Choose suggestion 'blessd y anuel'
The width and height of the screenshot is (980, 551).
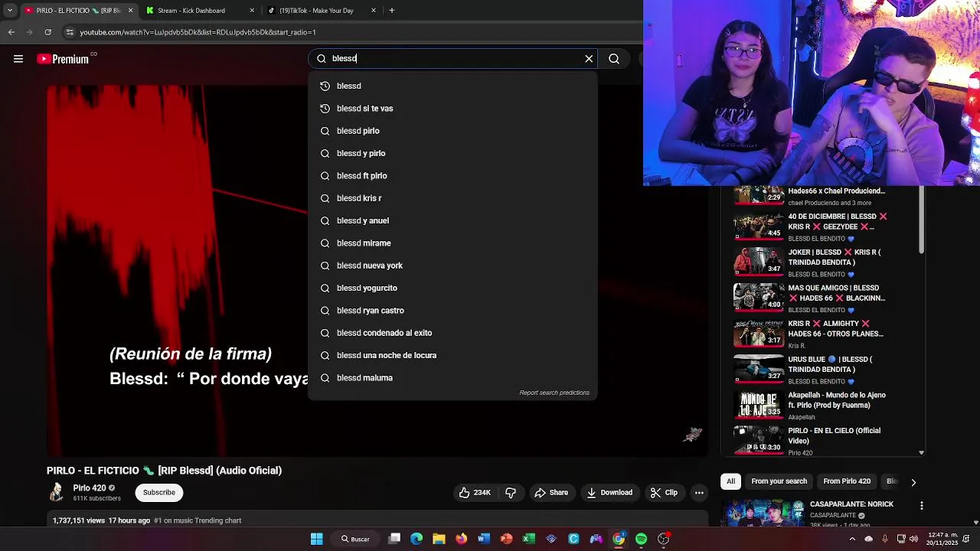click(452, 220)
